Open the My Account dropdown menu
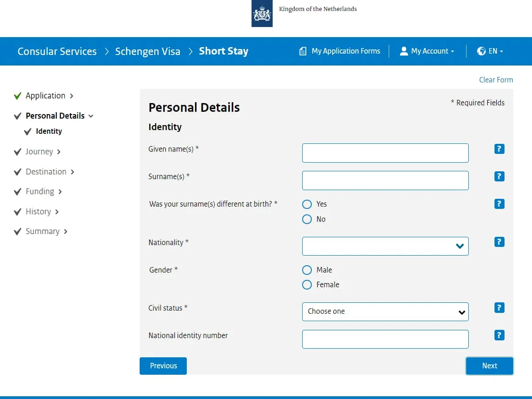The height and width of the screenshot is (399, 532). coord(427,51)
